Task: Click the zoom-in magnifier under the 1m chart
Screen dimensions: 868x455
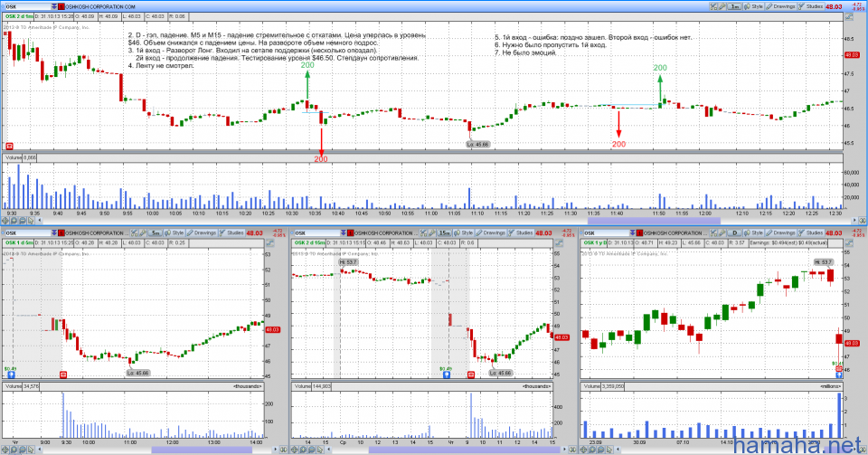Action: pos(14,221)
